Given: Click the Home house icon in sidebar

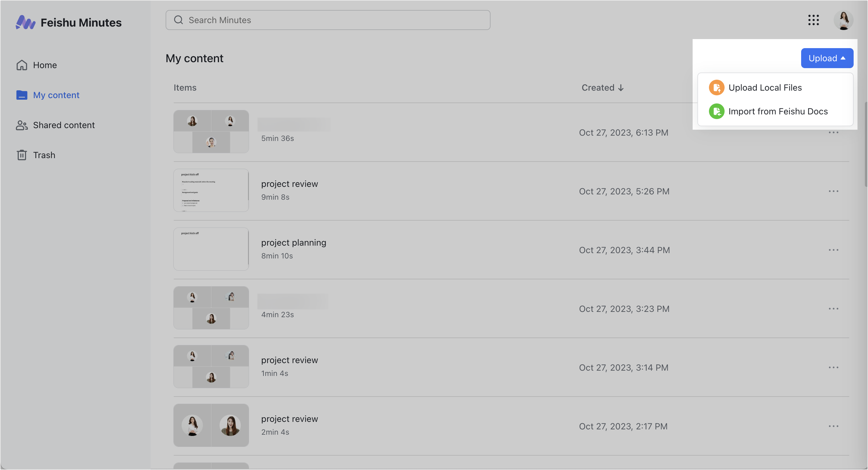Looking at the screenshot, I should coord(22,65).
